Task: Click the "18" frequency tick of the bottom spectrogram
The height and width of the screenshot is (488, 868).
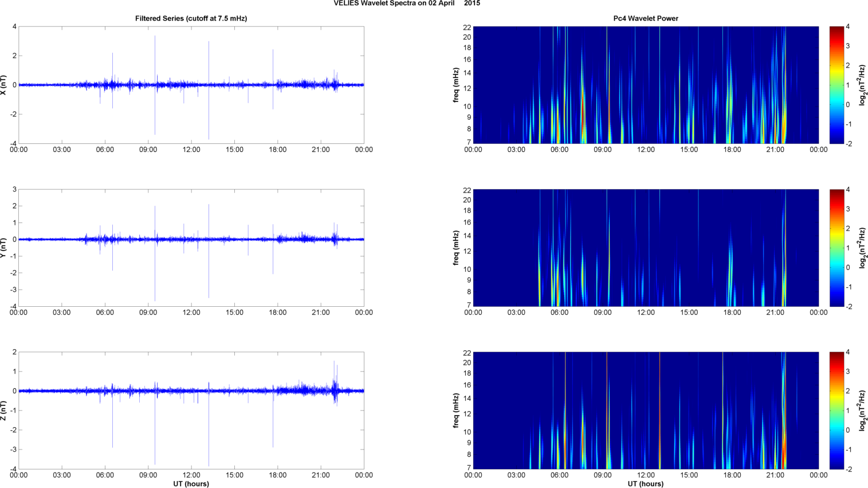Action: coord(467,373)
